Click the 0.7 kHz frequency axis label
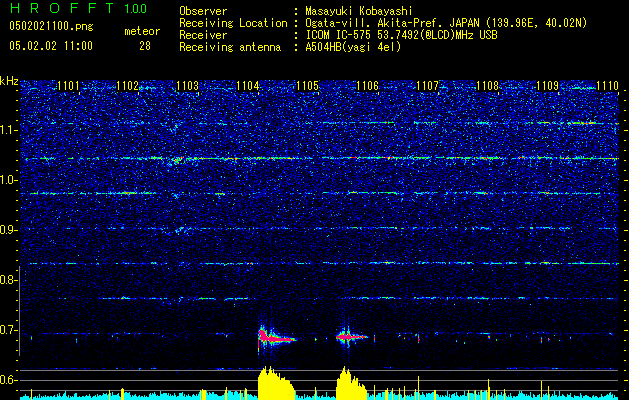 pyautogui.click(x=7, y=330)
